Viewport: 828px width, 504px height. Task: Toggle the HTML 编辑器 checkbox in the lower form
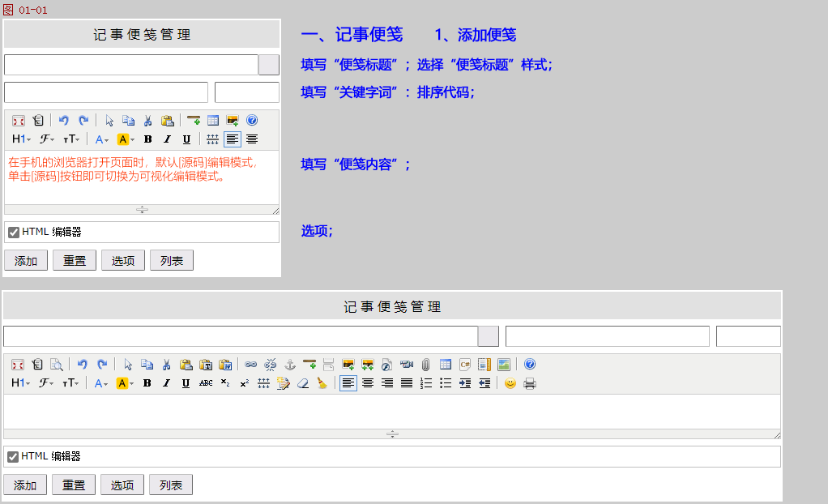[x=13, y=457]
